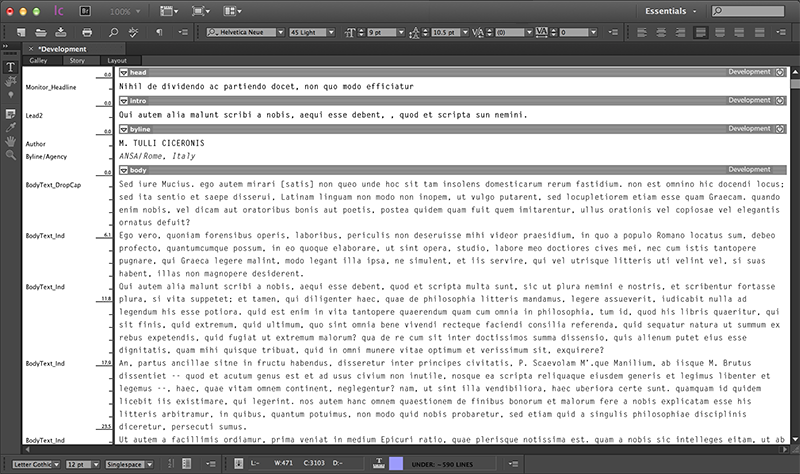This screenshot has height=474, width=800.
Task: Open the Letter Gothic display font dropdown
Action: 56,464
